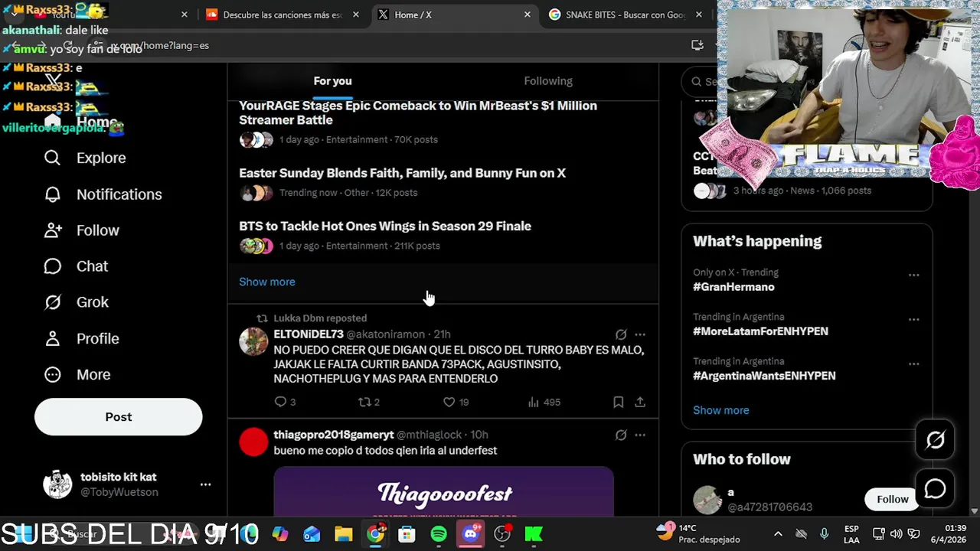Viewport: 980px width, 551px height.
Task: Open Microsoft Store from the taskbar
Action: (x=407, y=534)
